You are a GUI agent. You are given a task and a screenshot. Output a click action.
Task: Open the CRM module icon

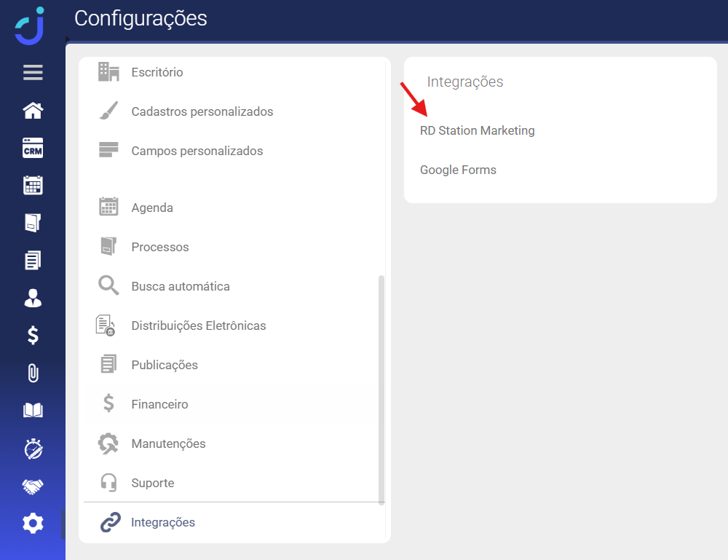click(33, 149)
